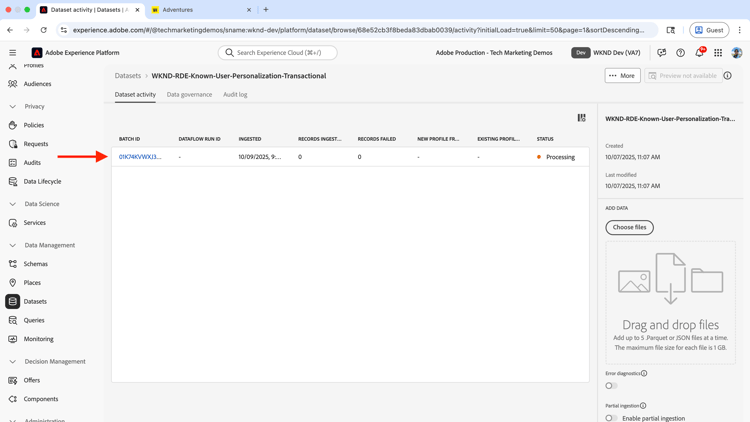Click the Adobe Experience Platform logo
The height and width of the screenshot is (422, 750).
tap(37, 53)
